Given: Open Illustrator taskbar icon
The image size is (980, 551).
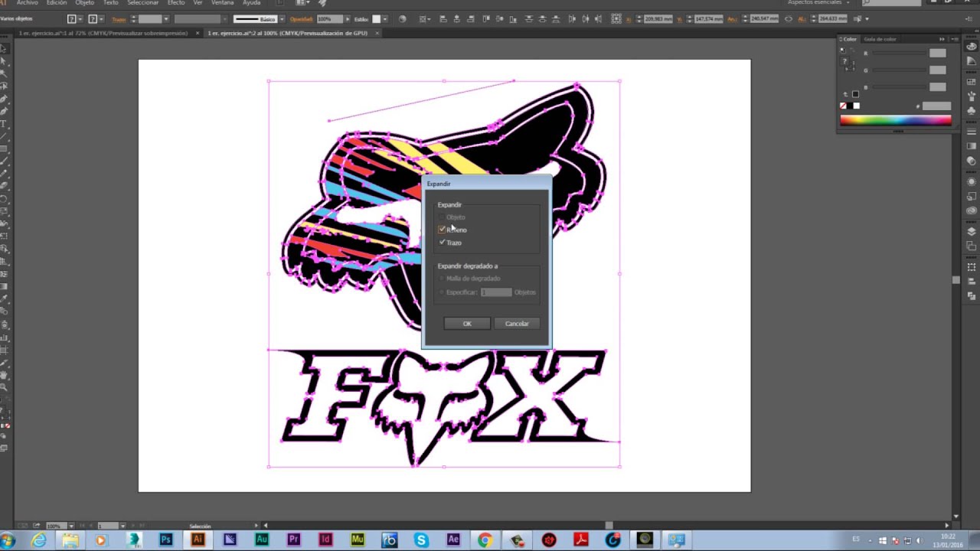Looking at the screenshot, I should 198,540.
